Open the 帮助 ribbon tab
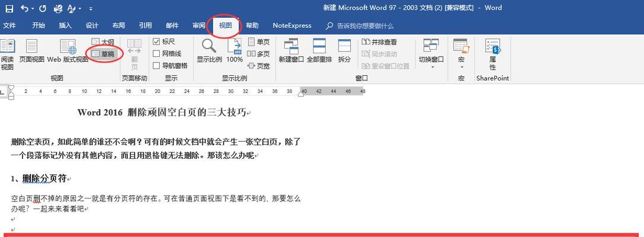Screen dimensions: 644x237 [252, 25]
